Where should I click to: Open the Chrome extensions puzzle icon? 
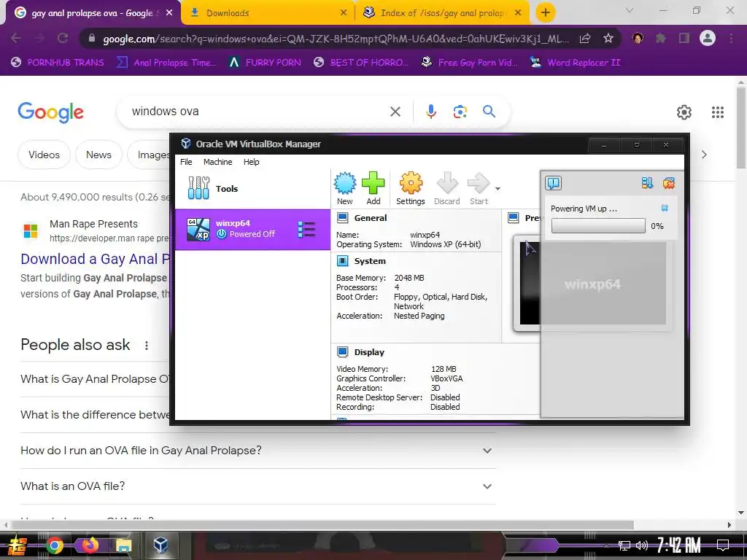pyautogui.click(x=661, y=39)
